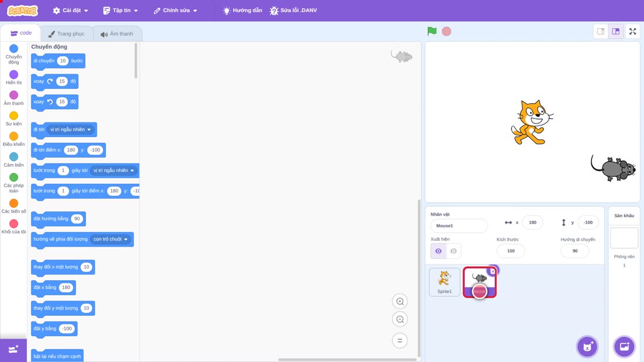This screenshot has height=362, width=644.
Task: Choose a new backdrop with the image button
Action: (624, 347)
